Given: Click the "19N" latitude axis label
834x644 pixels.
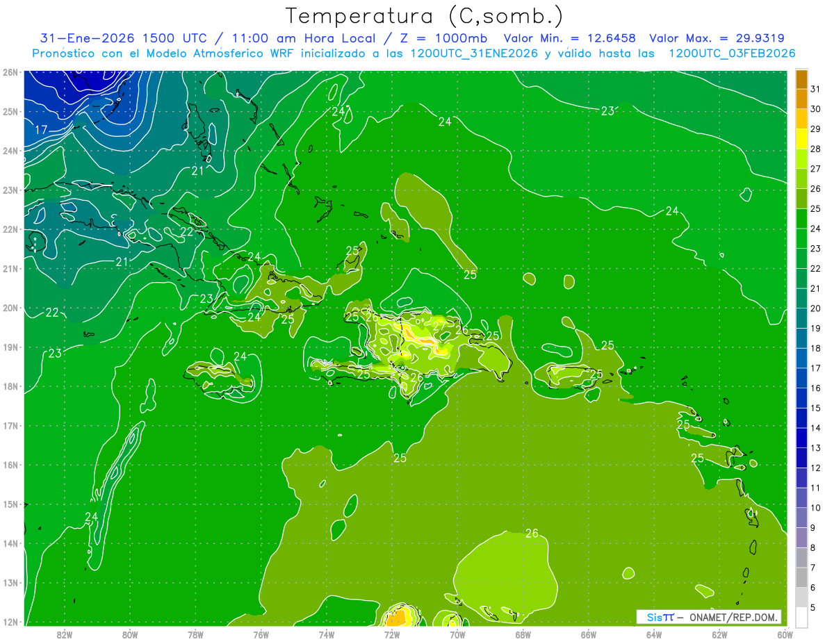Looking at the screenshot, I should click(x=10, y=347).
